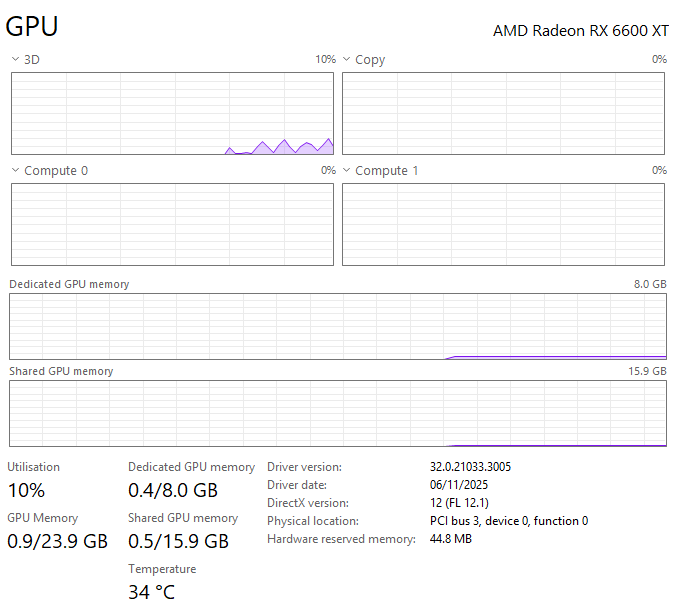Select the 10% Utilisation value
Viewport: 682px width, 614px height.
[26, 490]
